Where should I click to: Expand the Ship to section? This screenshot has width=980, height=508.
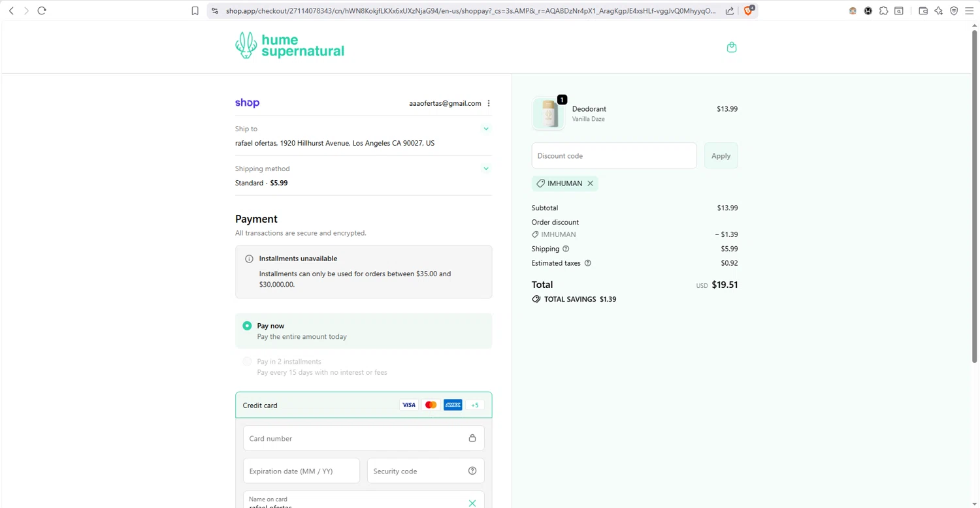[x=486, y=129]
